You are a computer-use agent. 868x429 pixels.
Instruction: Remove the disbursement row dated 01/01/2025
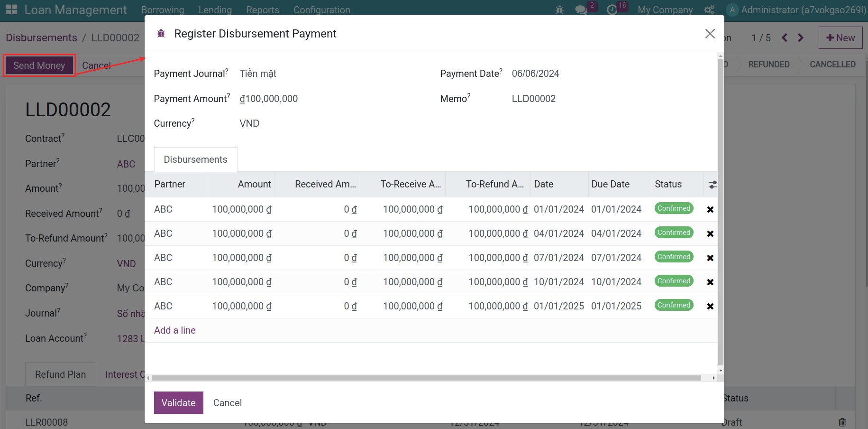pyautogui.click(x=710, y=306)
